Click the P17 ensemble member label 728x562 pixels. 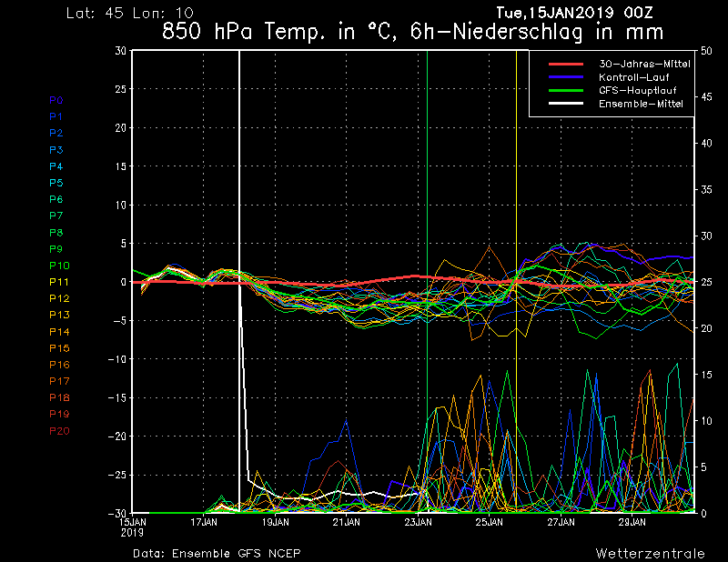pyautogui.click(x=59, y=381)
